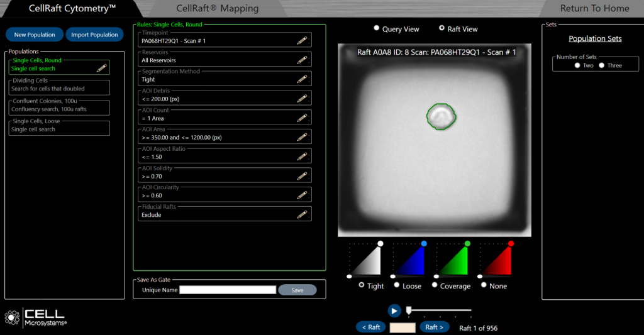Screen dimensions: 644x335
Task: Click the playback speed slider thumb
Action: point(409,310)
